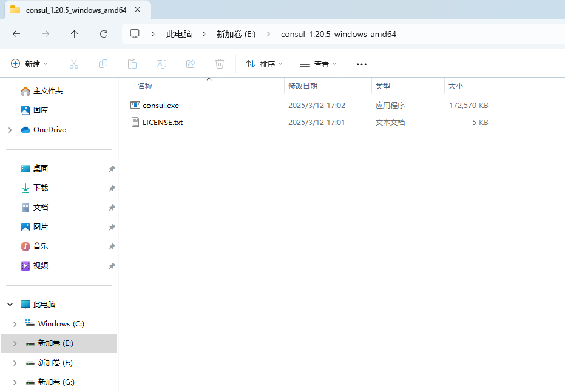
Task: Sort by the 修改日期 column header
Action: coord(303,86)
